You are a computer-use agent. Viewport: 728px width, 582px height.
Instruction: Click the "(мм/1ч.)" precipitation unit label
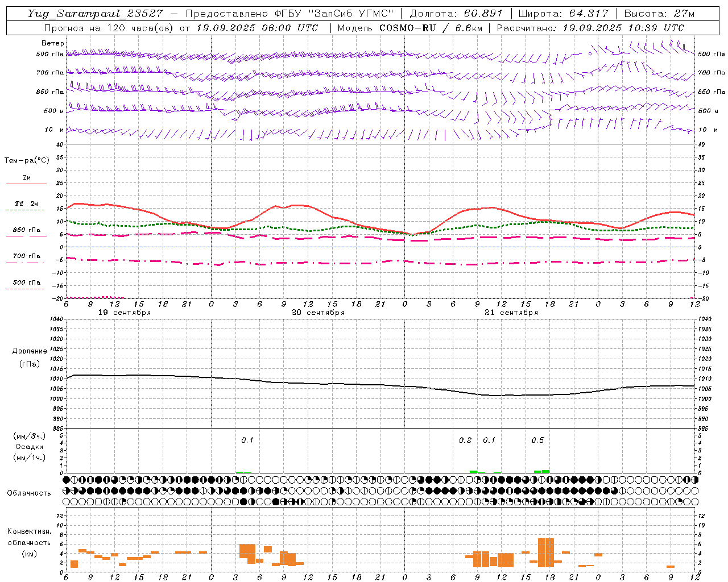(x=30, y=458)
